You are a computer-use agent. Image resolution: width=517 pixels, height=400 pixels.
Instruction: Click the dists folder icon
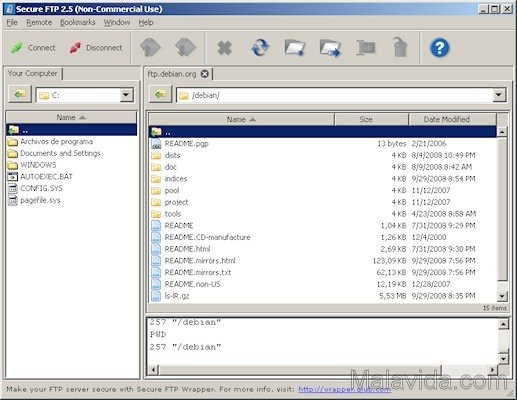(x=156, y=155)
